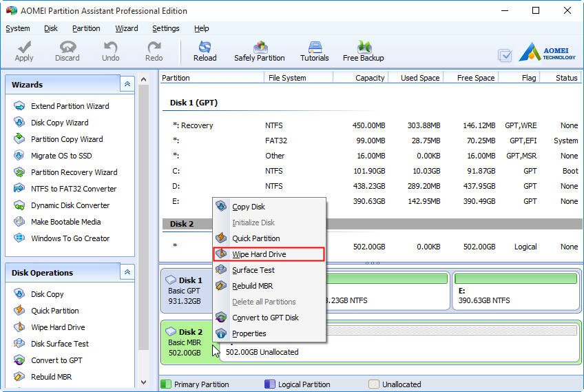The height and width of the screenshot is (392, 584).
Task: Click Primary Partition green legend swatch
Action: pyautogui.click(x=166, y=384)
